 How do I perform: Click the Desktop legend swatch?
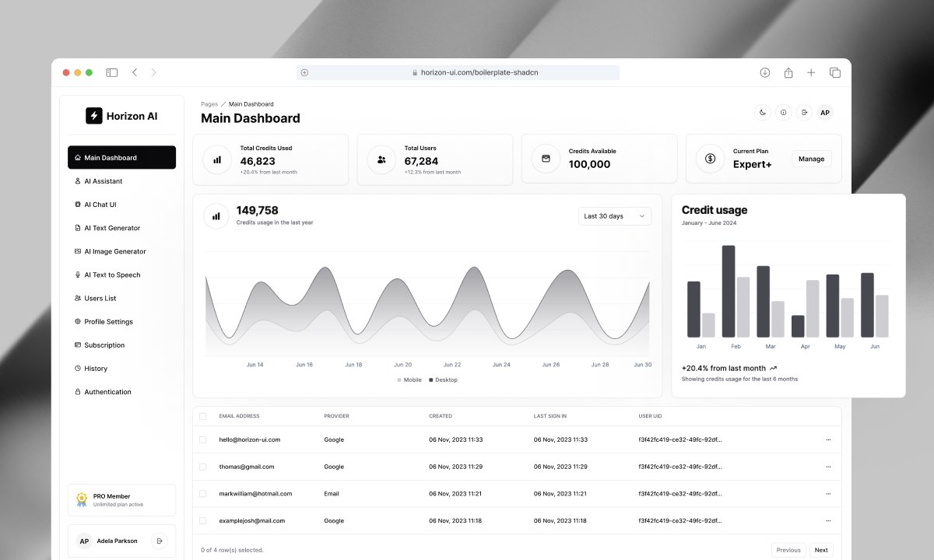[x=431, y=380]
